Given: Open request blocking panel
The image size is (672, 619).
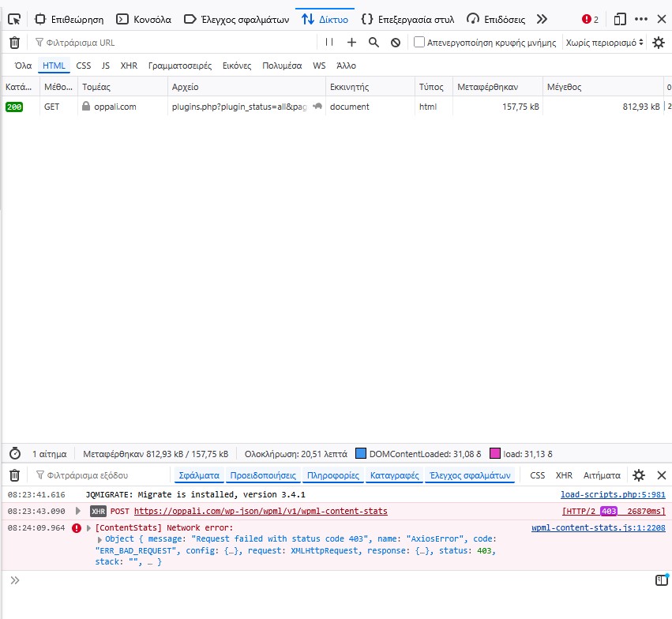Looking at the screenshot, I should click(x=396, y=43).
